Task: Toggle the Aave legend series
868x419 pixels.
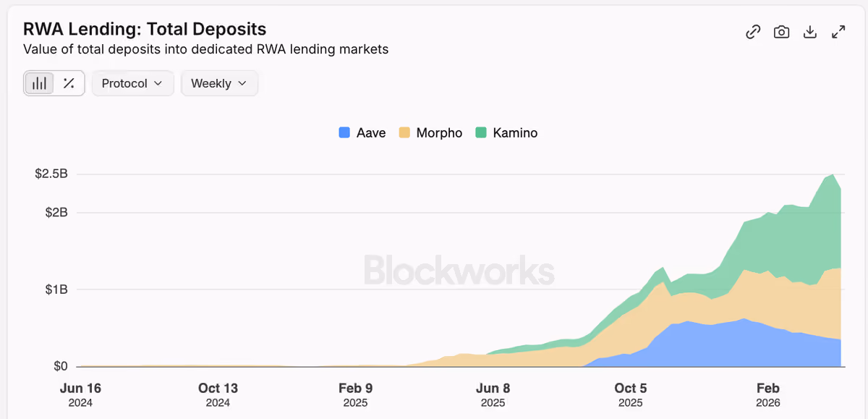Action: (362, 133)
